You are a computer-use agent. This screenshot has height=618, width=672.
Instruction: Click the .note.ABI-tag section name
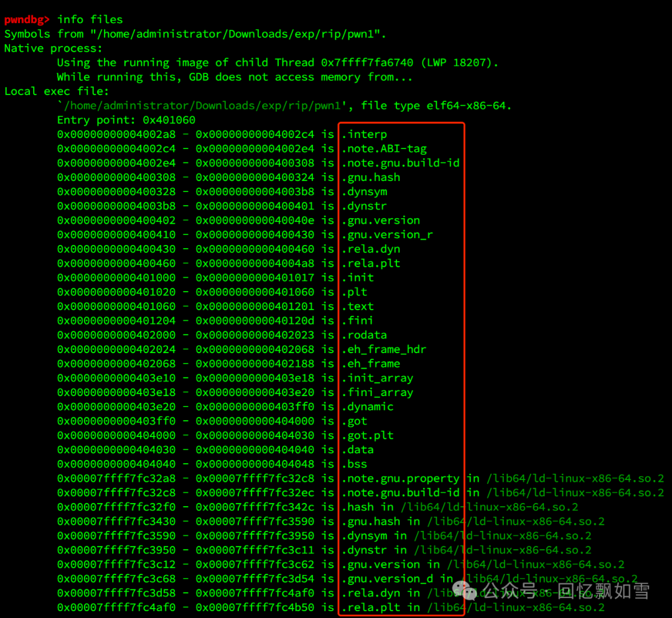(x=384, y=149)
